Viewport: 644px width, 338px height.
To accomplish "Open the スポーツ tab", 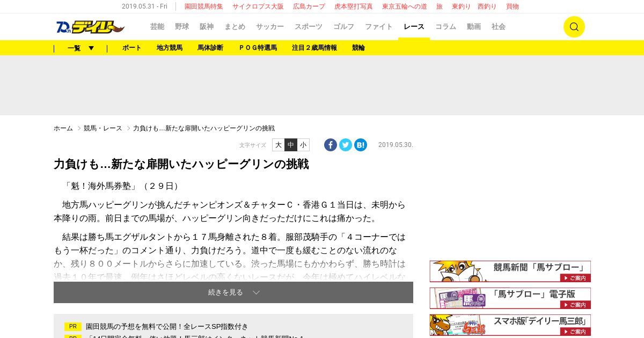I will 309,27.
